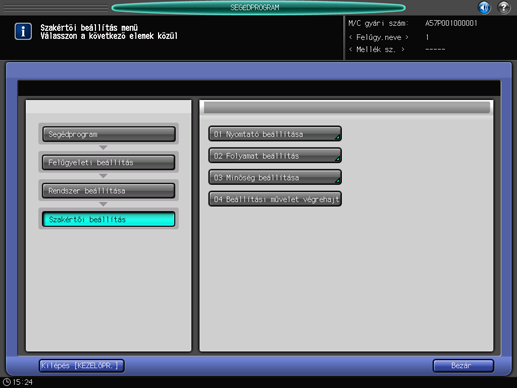517x388 pixels.
Task: Click Kilépés [KEZELŐPR.] button
Action: click(x=82, y=366)
